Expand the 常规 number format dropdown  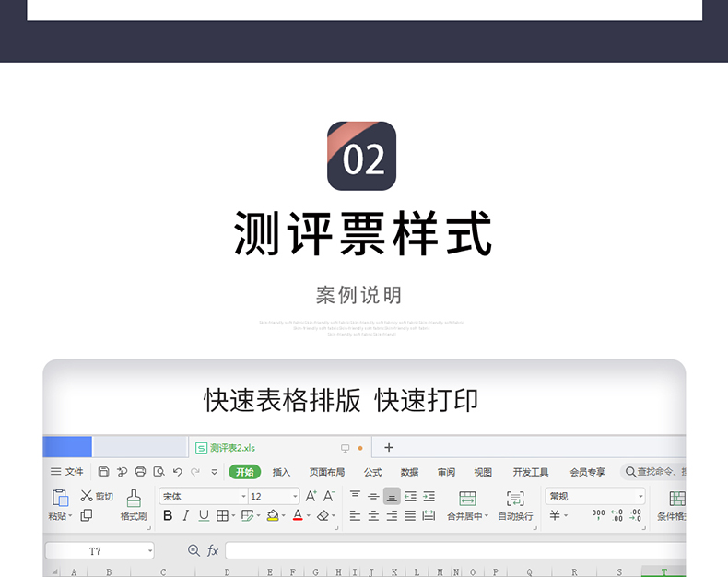640,496
